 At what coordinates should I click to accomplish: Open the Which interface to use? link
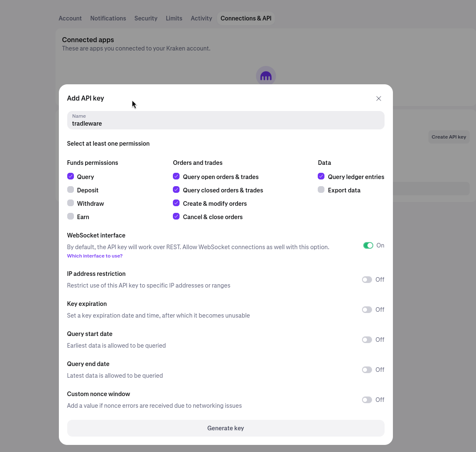click(x=95, y=256)
